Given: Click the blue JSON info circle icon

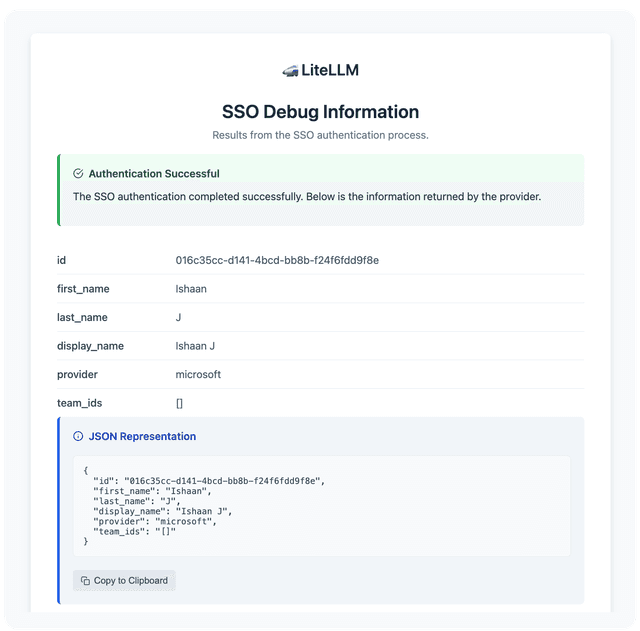Looking at the screenshot, I should [x=78, y=436].
